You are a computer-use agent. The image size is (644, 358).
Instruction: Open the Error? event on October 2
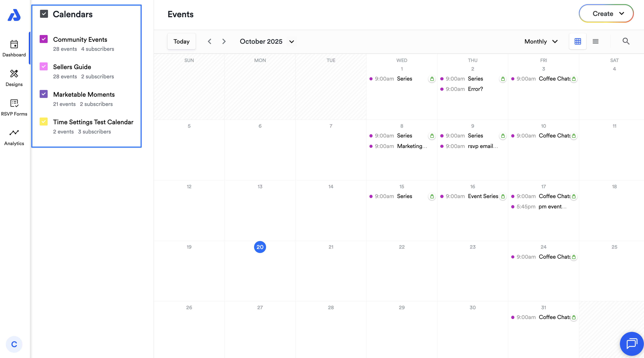(x=475, y=89)
